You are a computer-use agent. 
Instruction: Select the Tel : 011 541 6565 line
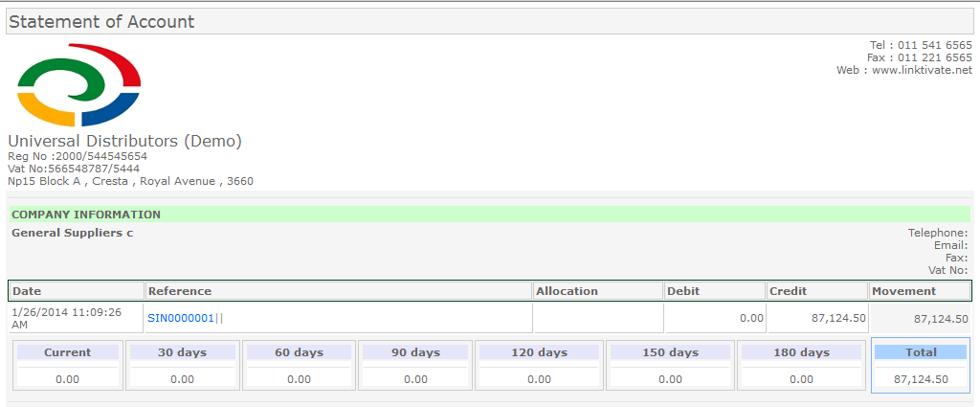(921, 45)
